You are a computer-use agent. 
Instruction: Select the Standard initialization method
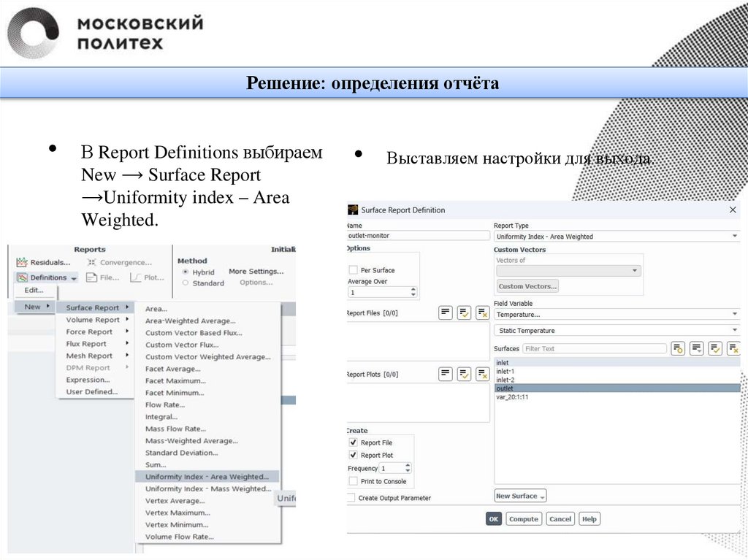186,283
